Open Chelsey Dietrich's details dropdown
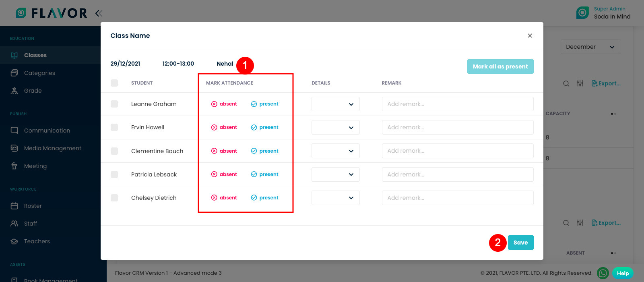The image size is (644, 282). 336,198
